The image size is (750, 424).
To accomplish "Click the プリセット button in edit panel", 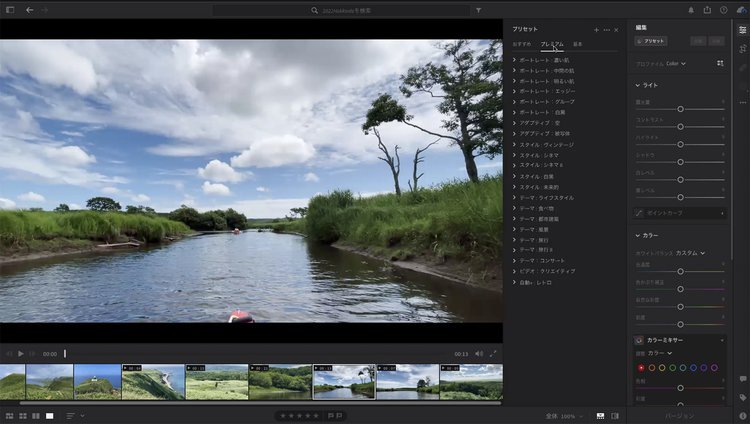I will [x=651, y=41].
